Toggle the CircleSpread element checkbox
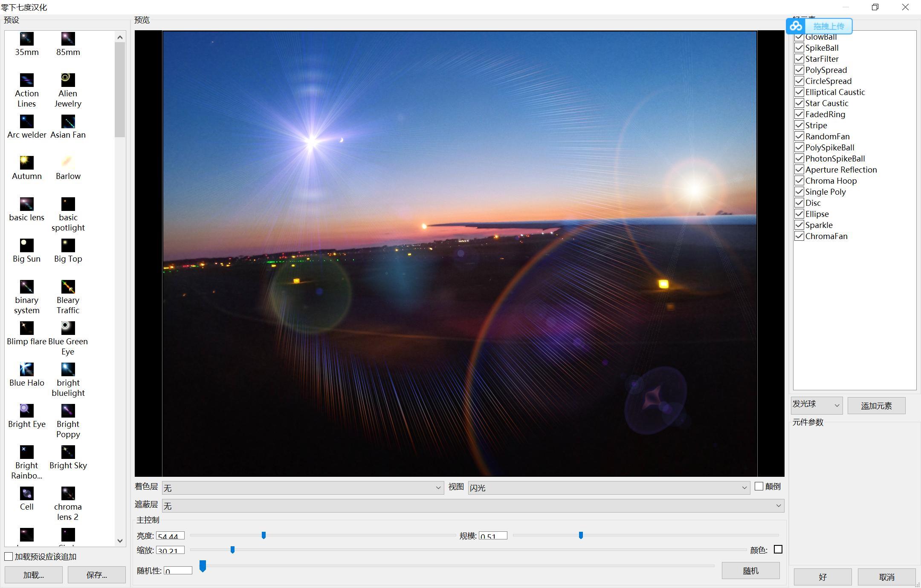Screen dimensions: 921x588 coord(799,81)
